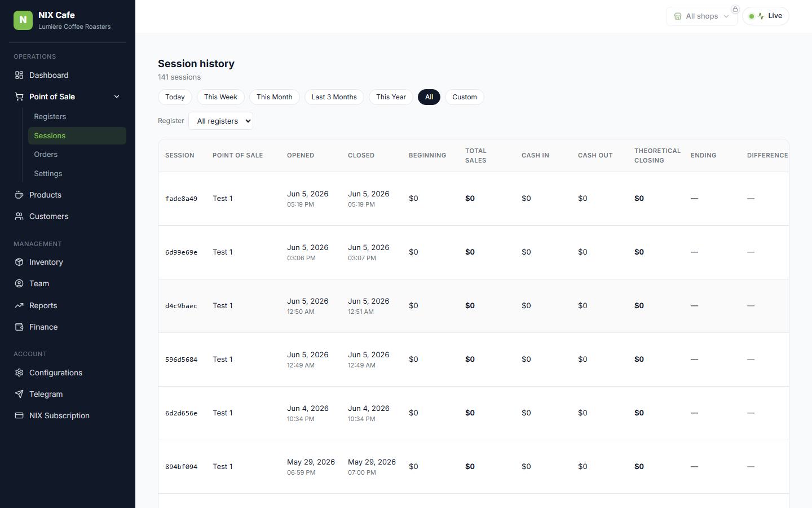Click the Inventory box icon
Viewport: 812px width, 508px height.
[19, 262]
